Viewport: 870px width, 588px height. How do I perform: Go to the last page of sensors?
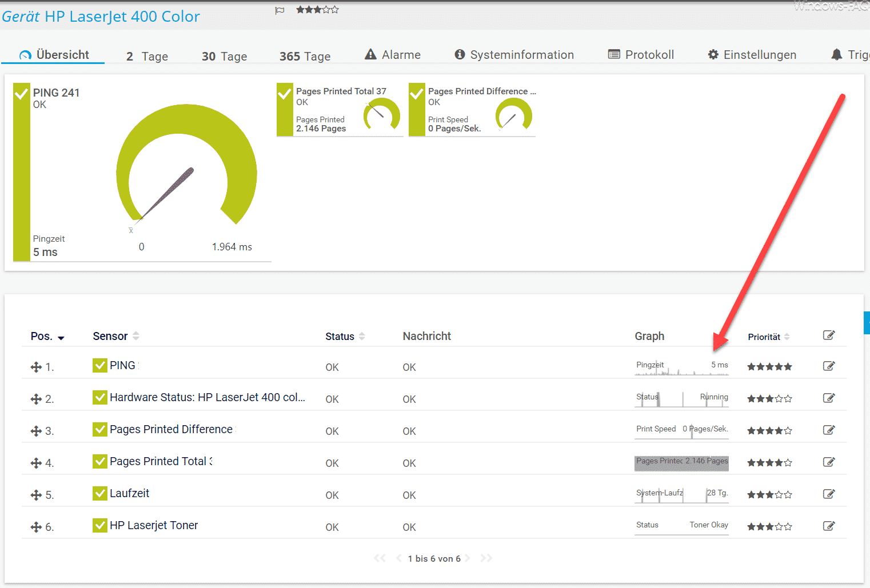(486, 558)
